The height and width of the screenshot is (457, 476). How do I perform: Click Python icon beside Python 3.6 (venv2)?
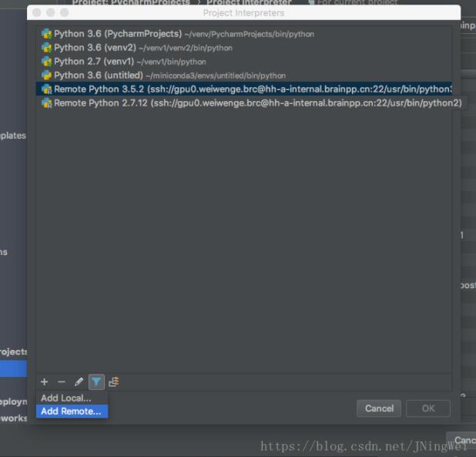(46, 48)
